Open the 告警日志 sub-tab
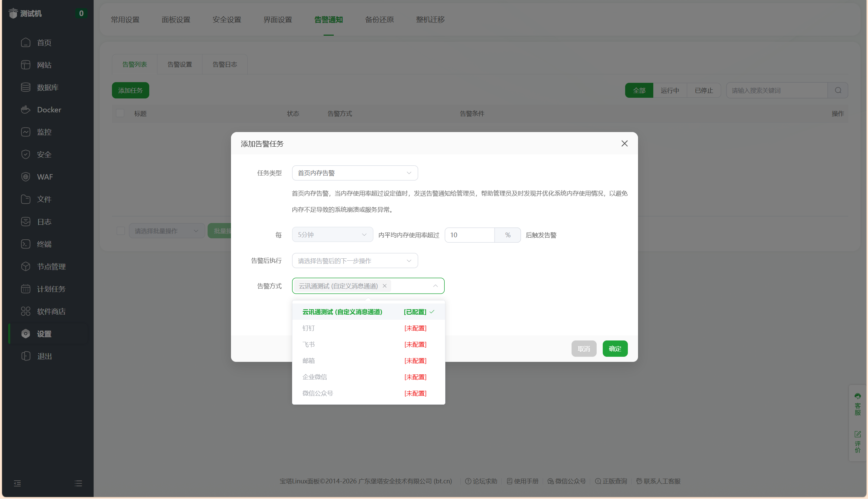This screenshot has height=499, width=868. (225, 64)
